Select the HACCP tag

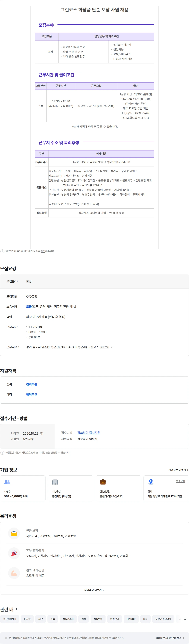[131, 619]
